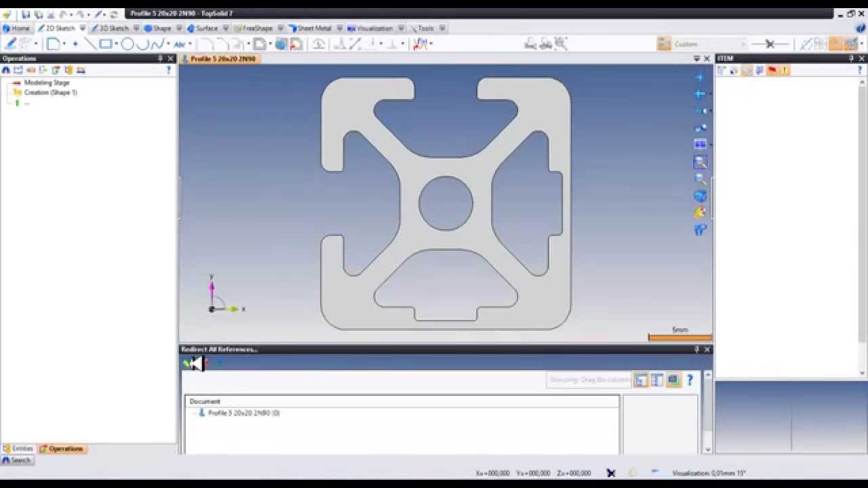Click the blue cube view icon
The image size is (868, 488).
click(x=701, y=196)
